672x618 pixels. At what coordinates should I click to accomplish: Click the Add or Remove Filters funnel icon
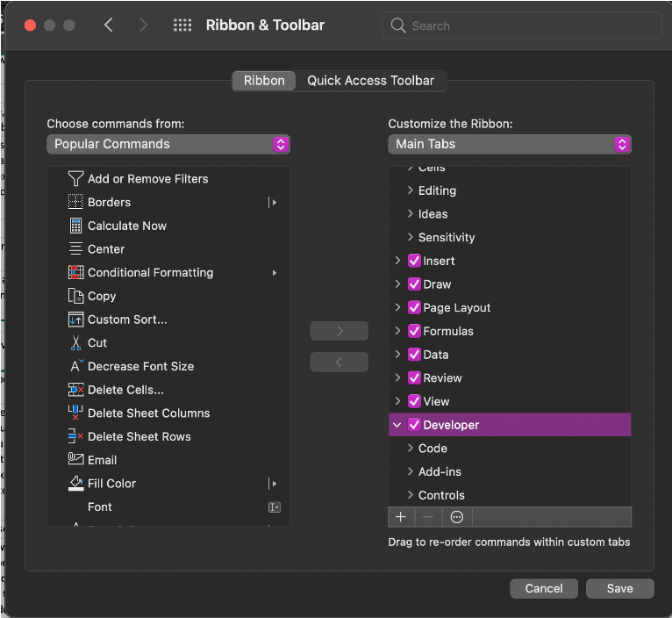click(75, 178)
